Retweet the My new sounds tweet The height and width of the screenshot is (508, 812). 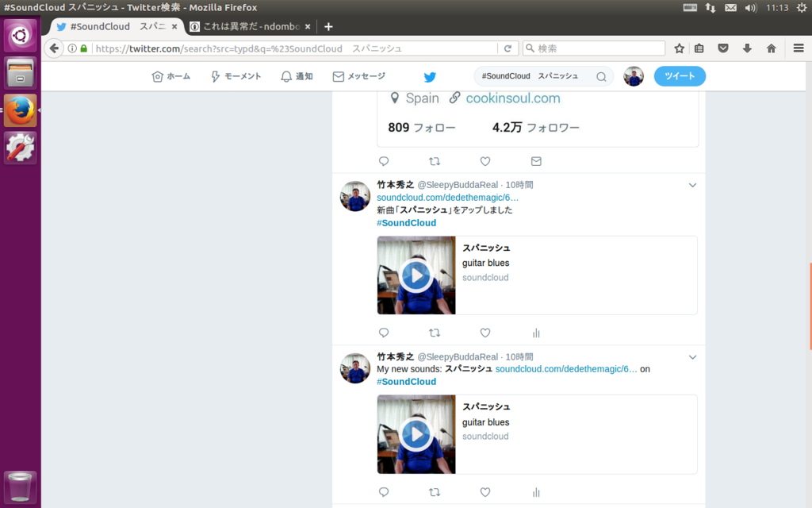(x=435, y=492)
